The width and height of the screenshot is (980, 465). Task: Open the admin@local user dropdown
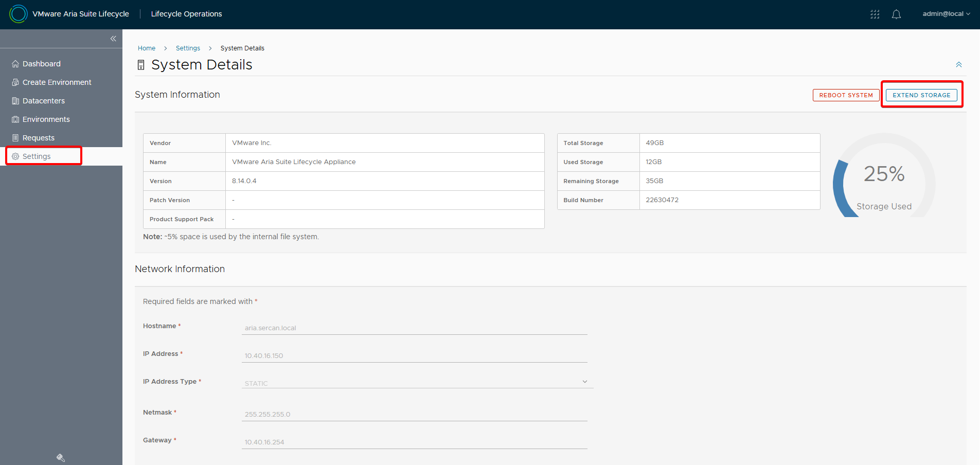tap(946, 14)
